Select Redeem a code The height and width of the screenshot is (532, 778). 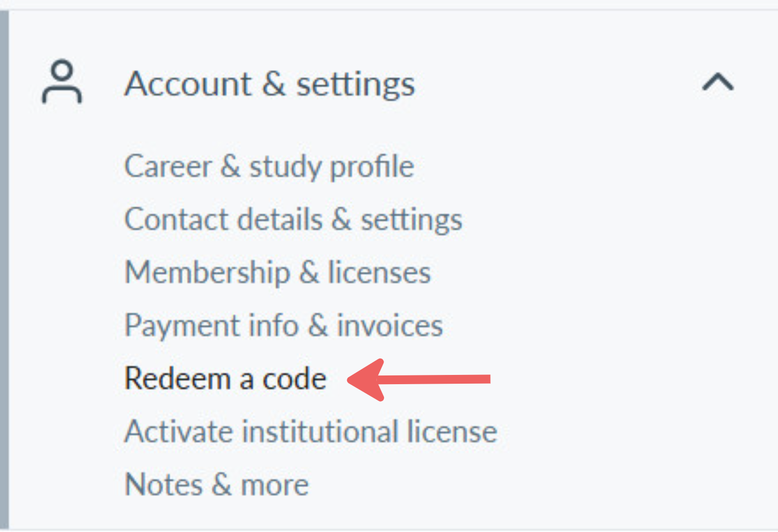[x=226, y=379]
